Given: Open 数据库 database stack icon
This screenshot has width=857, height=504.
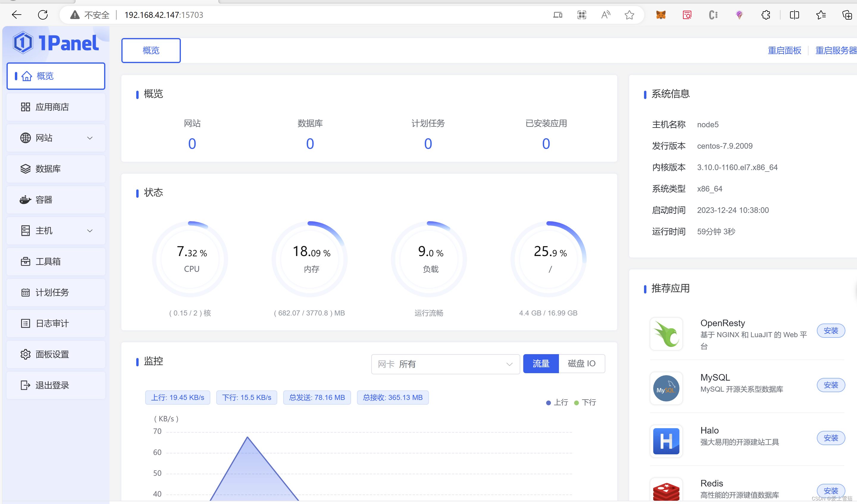Looking at the screenshot, I should pyautogui.click(x=25, y=169).
